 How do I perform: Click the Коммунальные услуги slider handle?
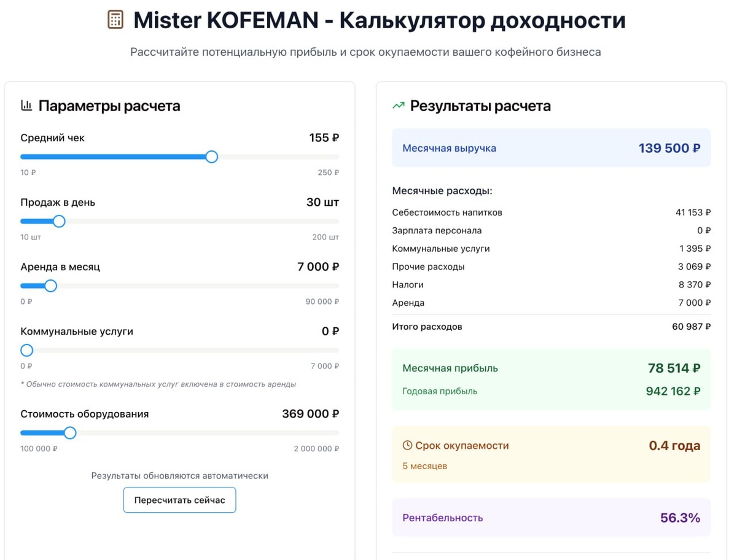[x=26, y=350]
